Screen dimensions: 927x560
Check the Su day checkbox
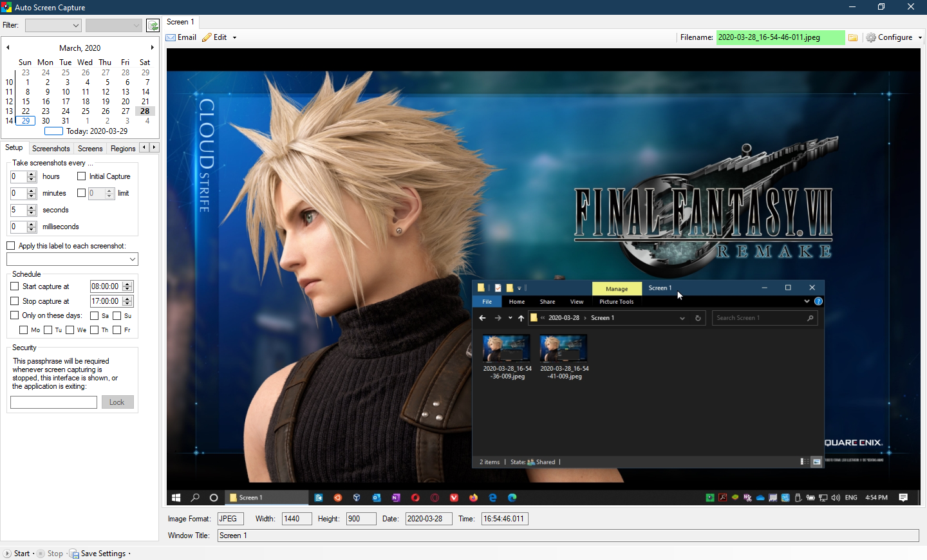click(117, 316)
